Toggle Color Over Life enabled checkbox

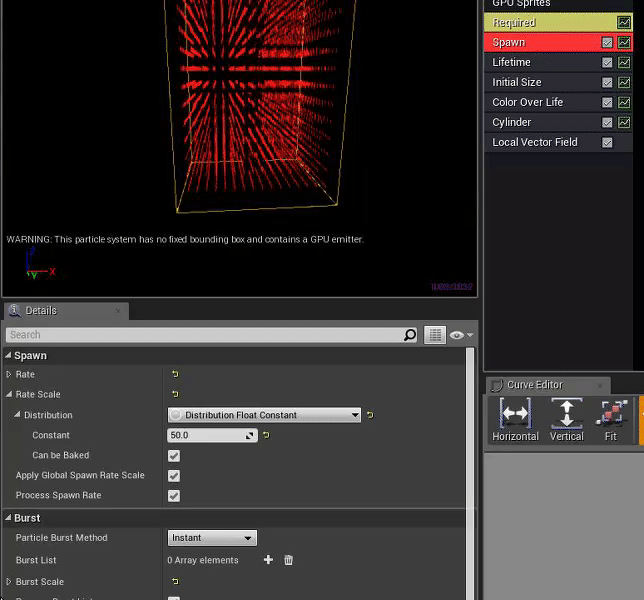[607, 102]
